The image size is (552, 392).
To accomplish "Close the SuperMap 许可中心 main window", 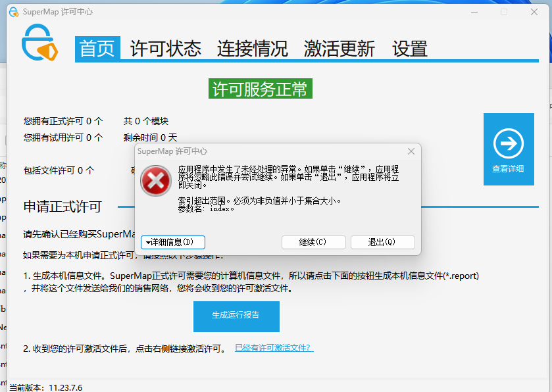I will click(x=534, y=12).
